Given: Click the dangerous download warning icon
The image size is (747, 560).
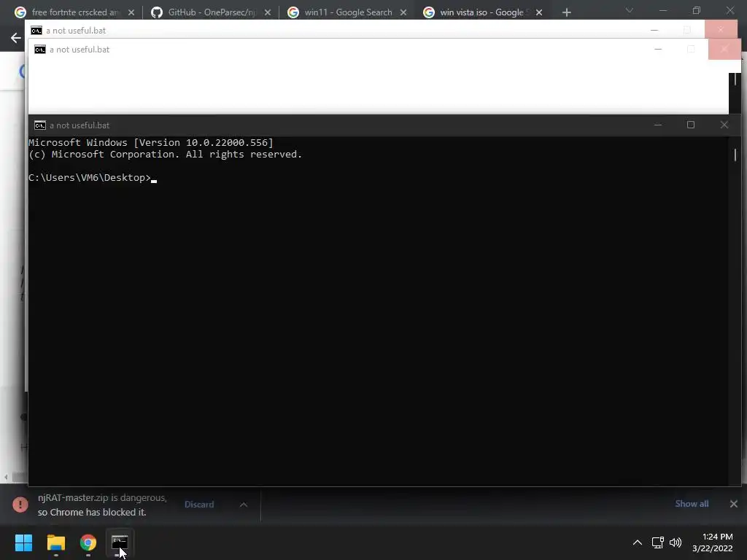Looking at the screenshot, I should click(20, 505).
